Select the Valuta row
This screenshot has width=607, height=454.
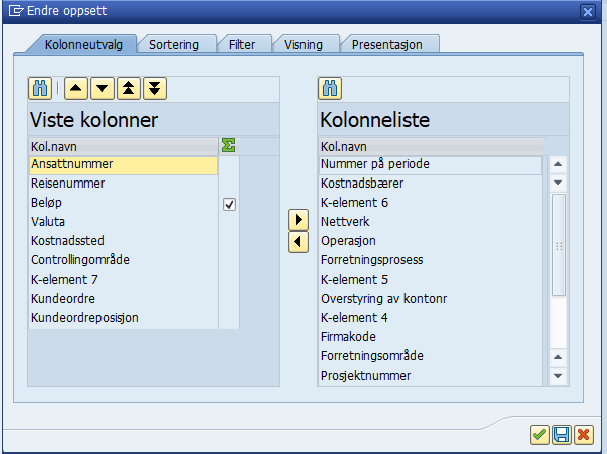pos(123,222)
